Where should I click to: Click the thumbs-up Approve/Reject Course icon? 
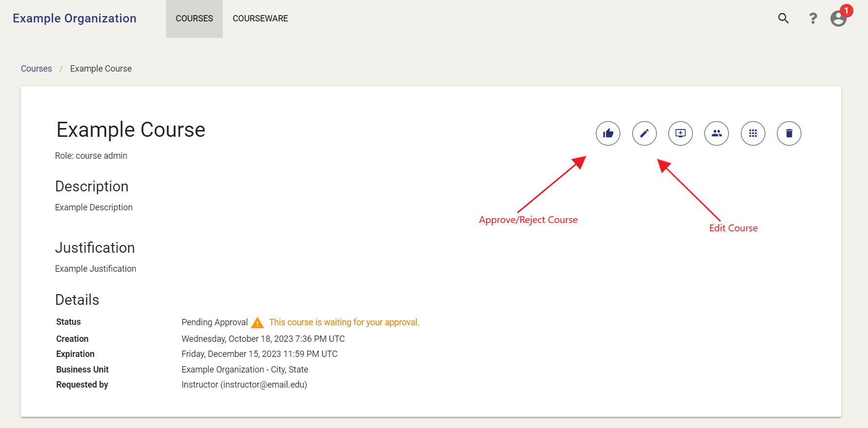pos(608,133)
